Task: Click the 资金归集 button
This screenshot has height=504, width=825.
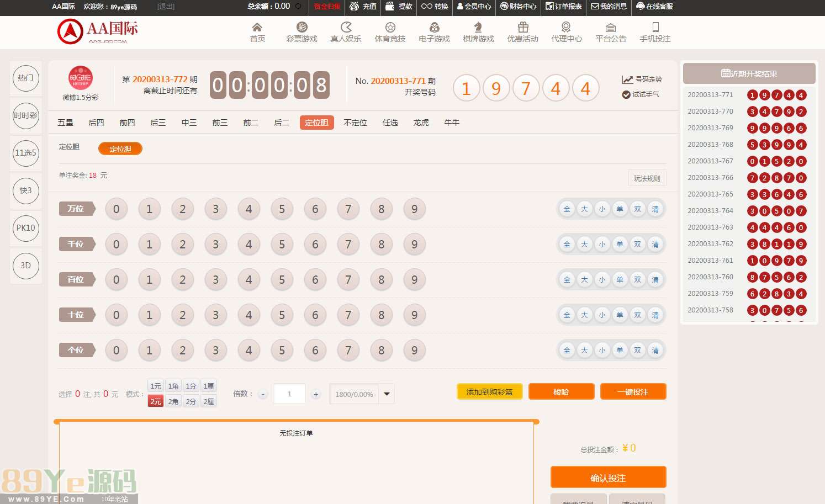Action: [327, 7]
